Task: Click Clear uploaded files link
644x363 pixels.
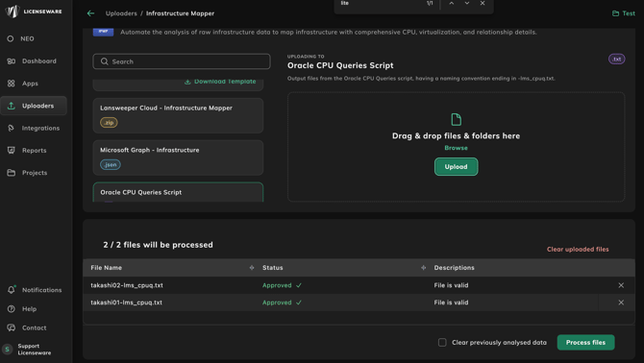Action: pyautogui.click(x=578, y=249)
